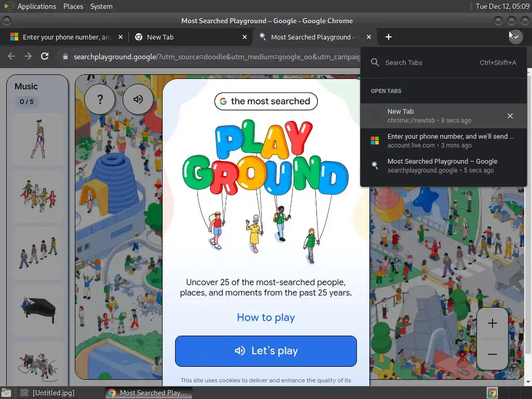This screenshot has height=399, width=532.
Task: Click the Music category heading
Action: [26, 86]
